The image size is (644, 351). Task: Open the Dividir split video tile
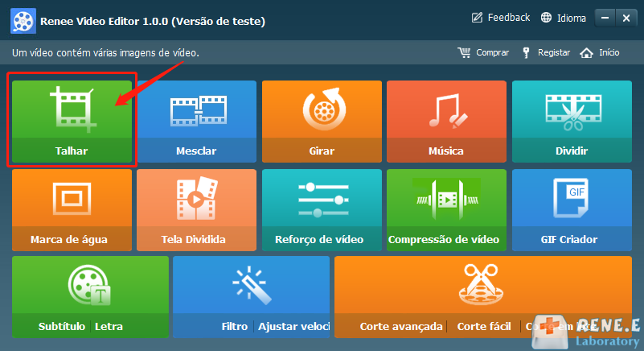coord(572,121)
